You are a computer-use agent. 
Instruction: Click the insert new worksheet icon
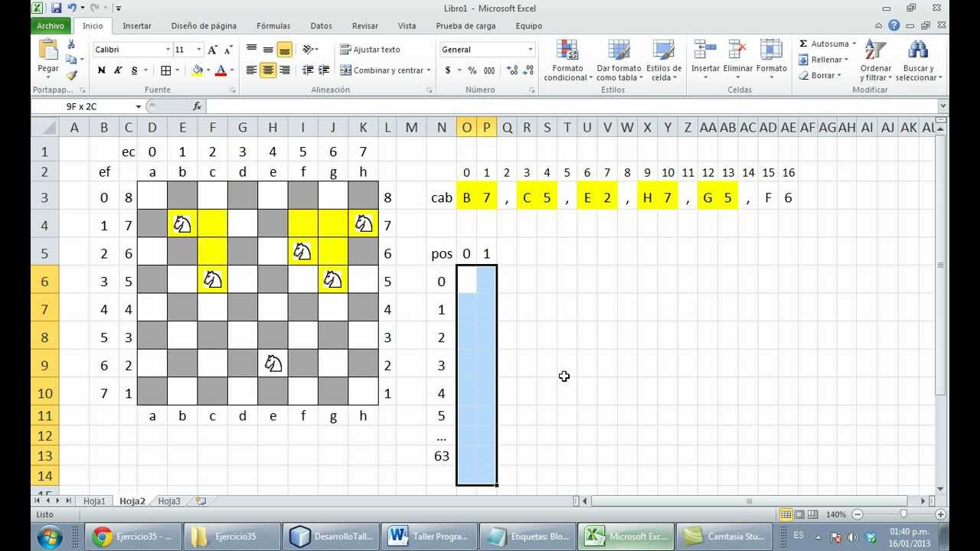201,501
